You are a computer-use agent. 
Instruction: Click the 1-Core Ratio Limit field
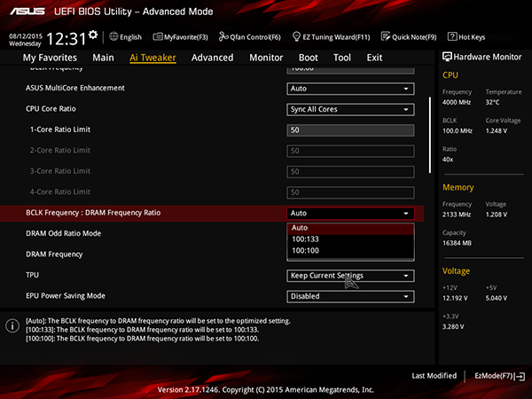coord(350,130)
